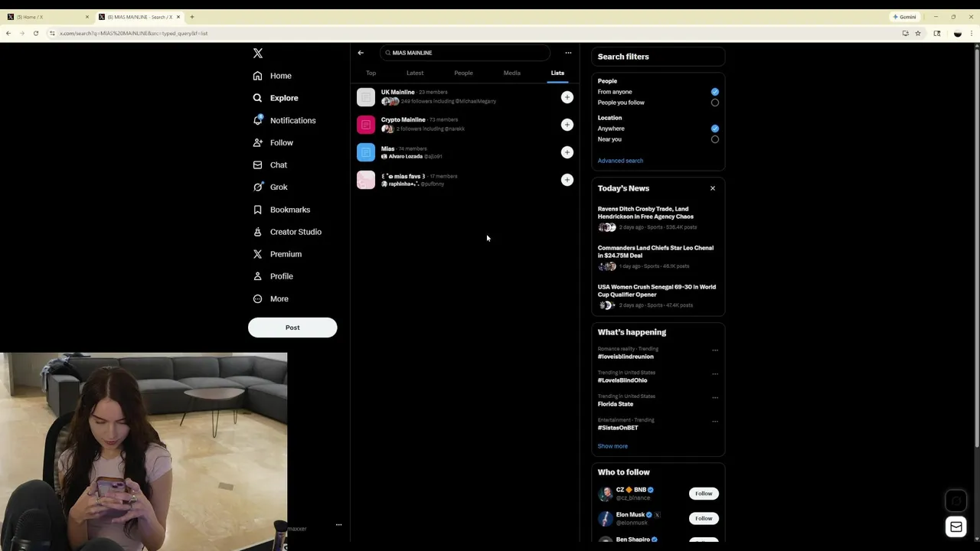
Task: Open more options for #loveisblindreunion trend
Action: pos(715,350)
